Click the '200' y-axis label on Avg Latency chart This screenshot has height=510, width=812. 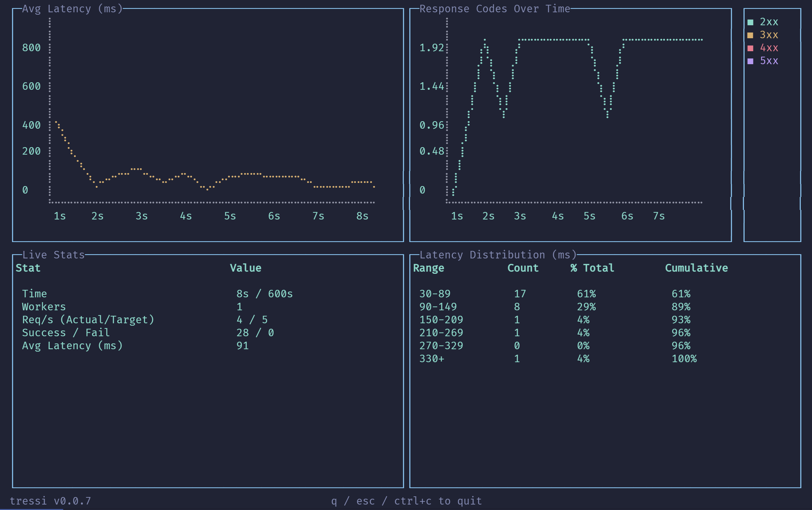(x=31, y=151)
